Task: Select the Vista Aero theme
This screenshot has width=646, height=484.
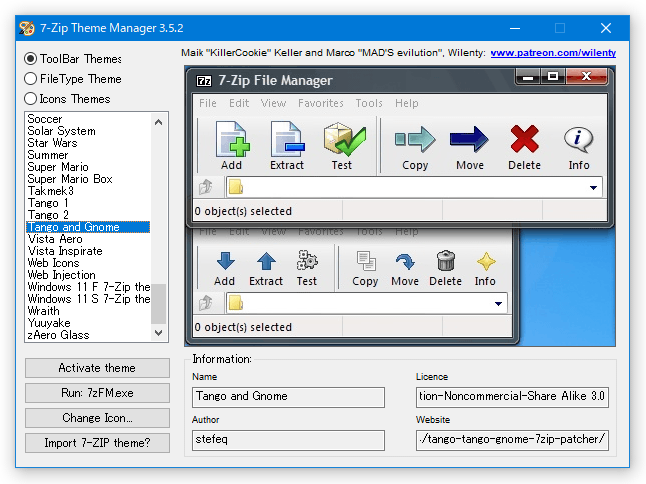Action: click(x=88, y=239)
